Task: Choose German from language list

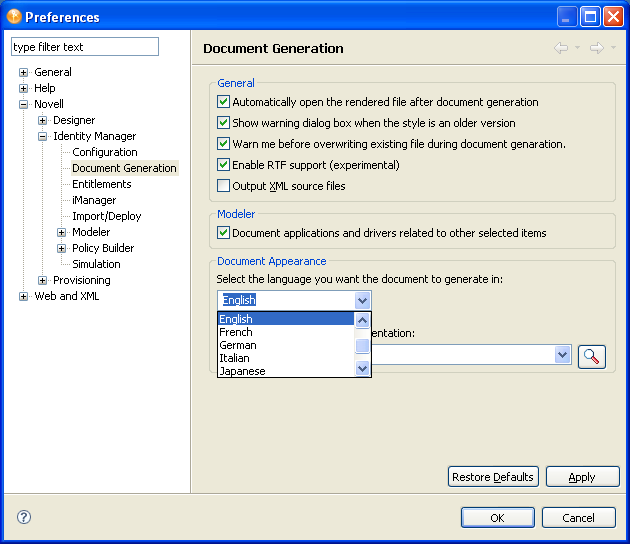Action: [x=238, y=345]
